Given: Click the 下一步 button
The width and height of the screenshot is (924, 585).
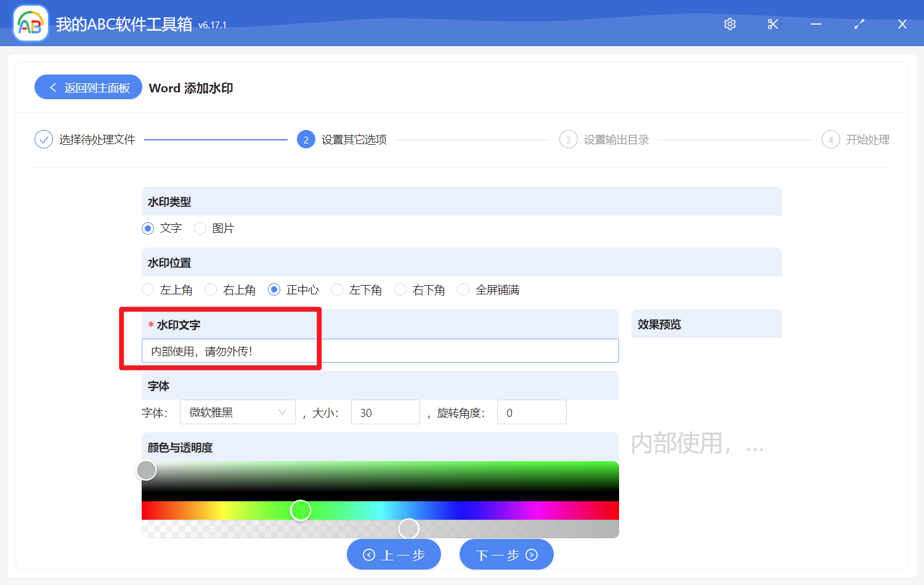Looking at the screenshot, I should pyautogui.click(x=506, y=554).
